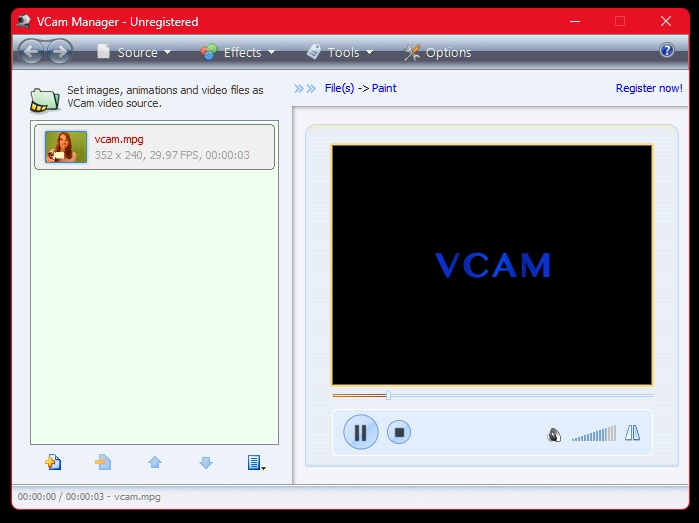Click the File(s) breadcrumb link
699x523 pixels.
click(339, 88)
